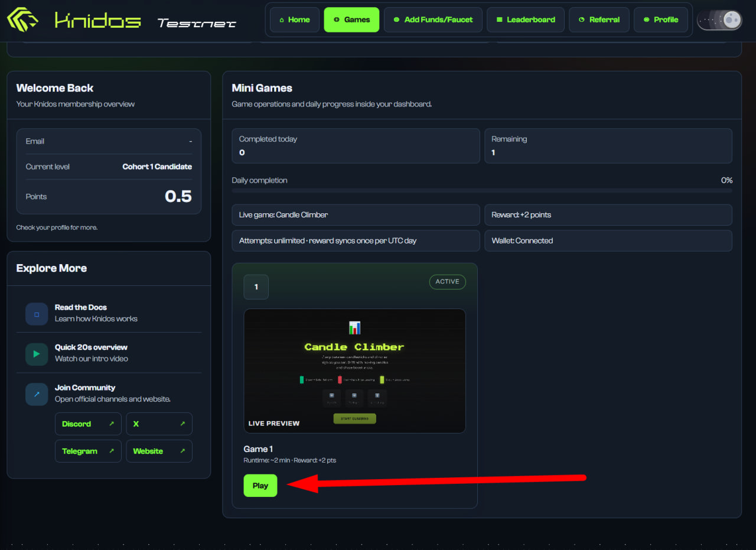Open the Discord community link
The image size is (756, 550).
[88, 424]
